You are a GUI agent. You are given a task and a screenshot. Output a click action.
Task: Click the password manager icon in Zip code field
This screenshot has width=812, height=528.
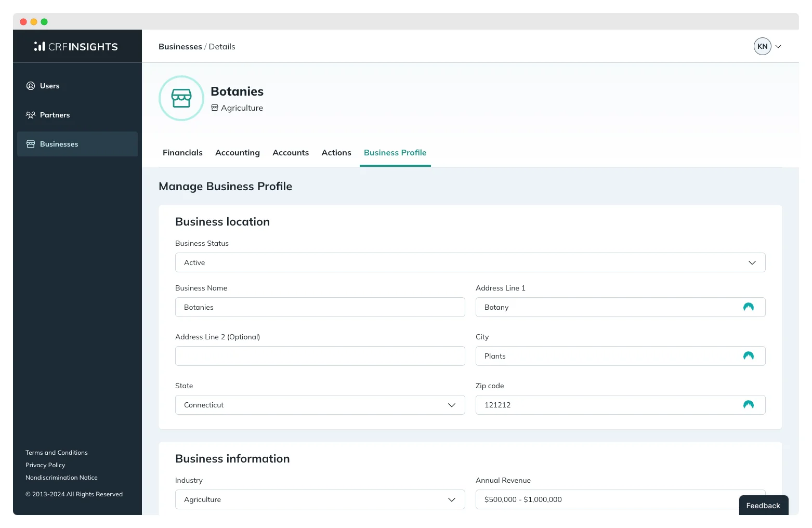(x=749, y=405)
